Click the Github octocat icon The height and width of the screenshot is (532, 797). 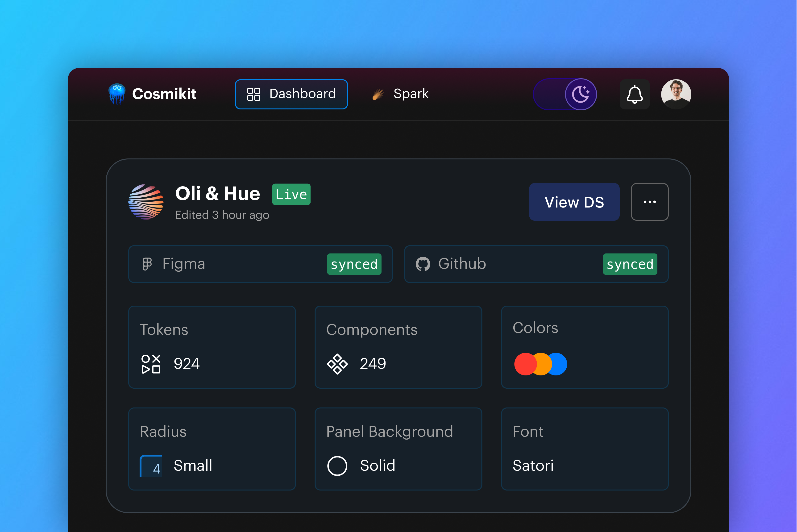(423, 264)
